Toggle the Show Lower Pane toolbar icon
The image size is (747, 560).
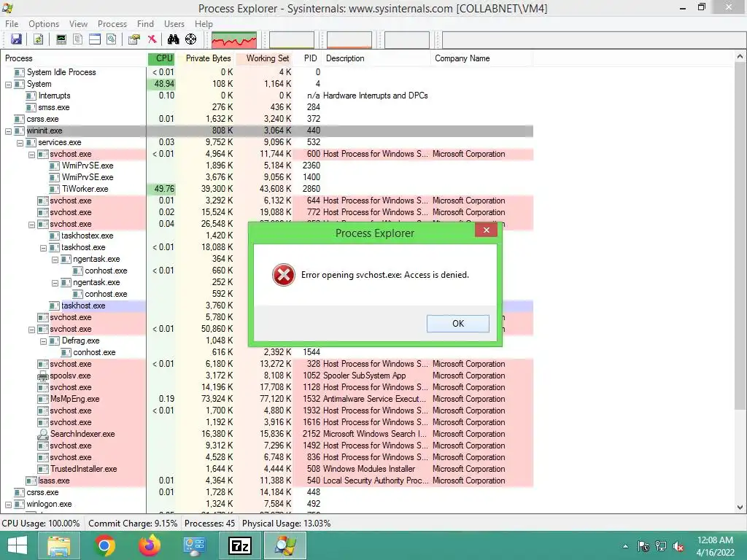[95, 39]
